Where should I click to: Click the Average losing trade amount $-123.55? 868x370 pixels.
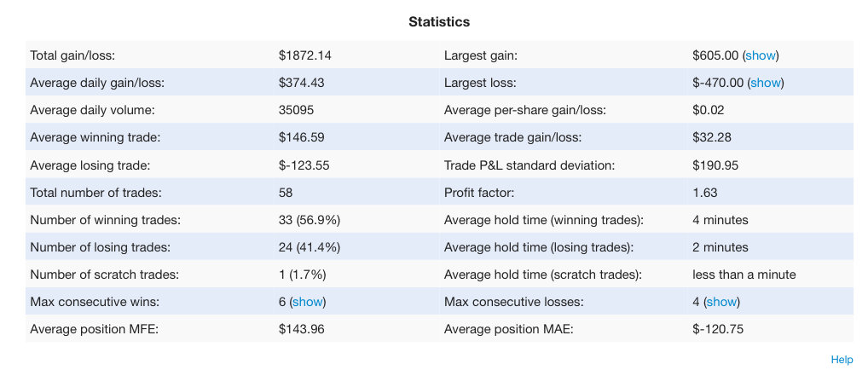[304, 165]
